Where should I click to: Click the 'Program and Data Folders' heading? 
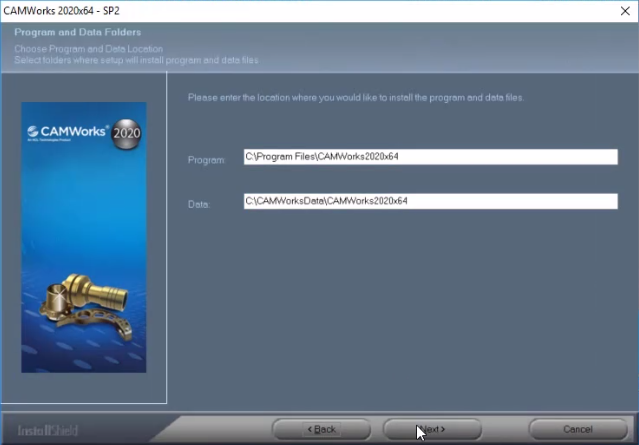(x=78, y=32)
